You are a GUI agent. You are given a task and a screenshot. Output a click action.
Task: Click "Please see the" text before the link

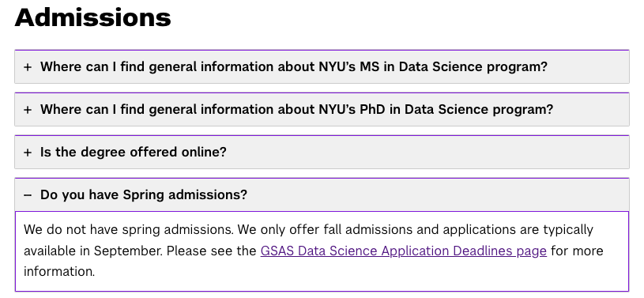[x=212, y=251]
